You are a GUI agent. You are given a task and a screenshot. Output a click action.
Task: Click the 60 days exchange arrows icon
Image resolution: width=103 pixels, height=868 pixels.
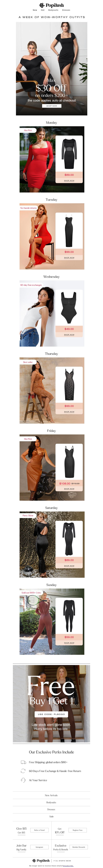pyautogui.click(x=23, y=771)
